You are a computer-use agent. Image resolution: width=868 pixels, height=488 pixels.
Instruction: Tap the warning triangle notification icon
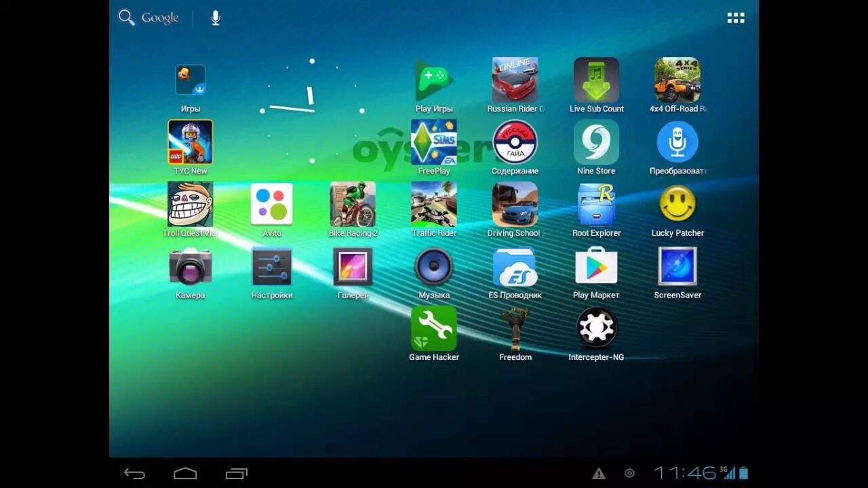(x=599, y=474)
